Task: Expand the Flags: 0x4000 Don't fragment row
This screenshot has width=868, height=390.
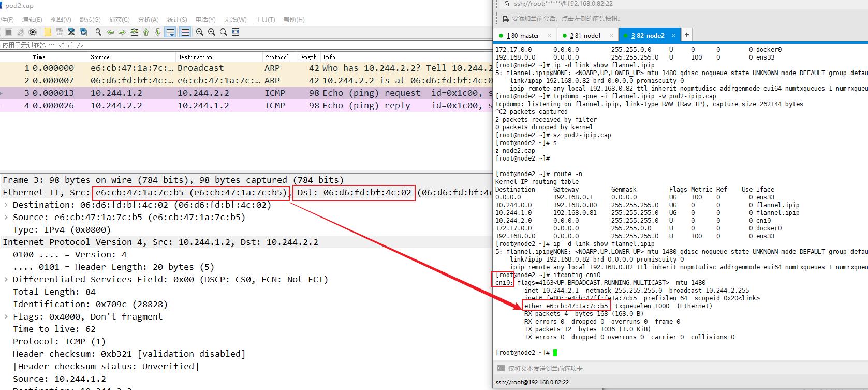Action: [6, 316]
